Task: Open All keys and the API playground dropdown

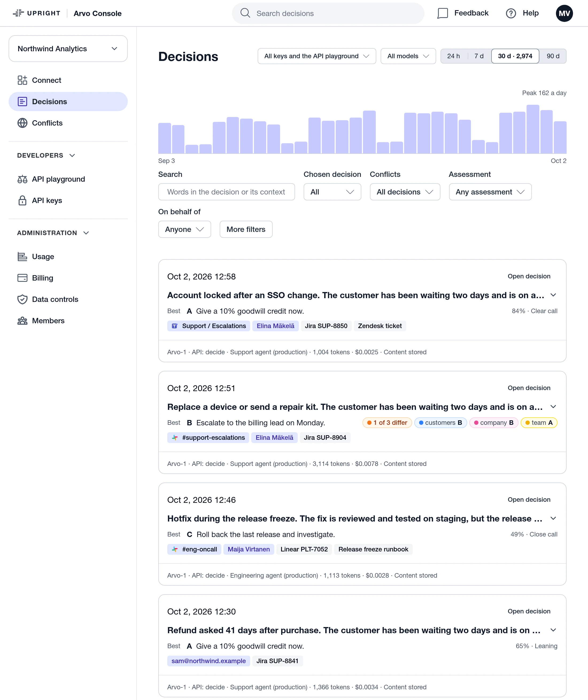Action: pos(316,56)
